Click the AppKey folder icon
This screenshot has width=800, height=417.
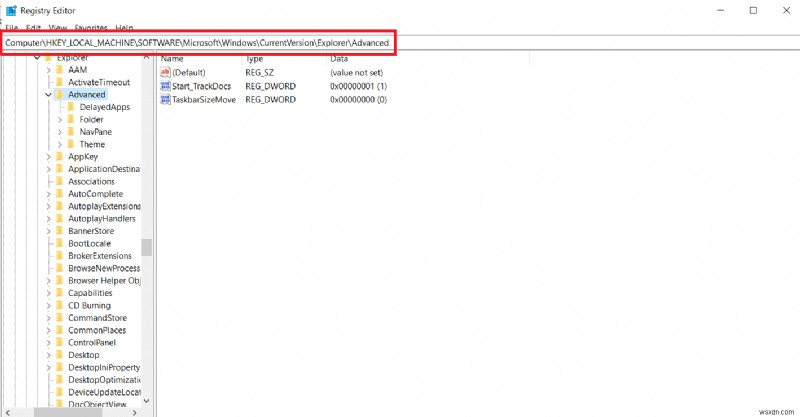coord(59,156)
